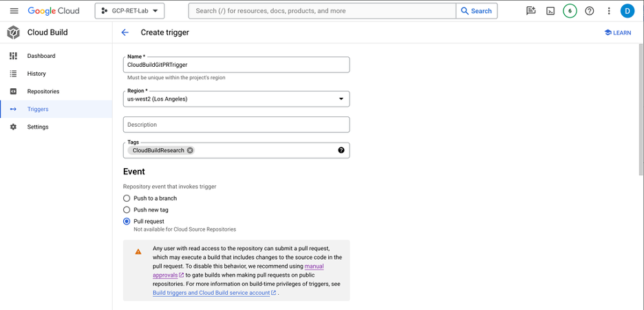Screen dimensions: 644x310
Task: Open the help question mark menu
Action: [590, 11]
